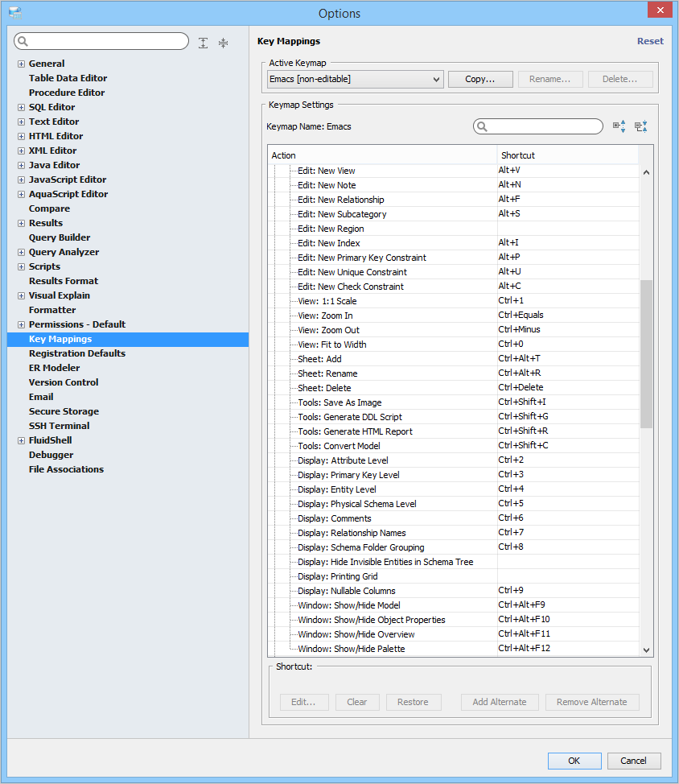Select 'Display: Entity Level' action row

click(x=454, y=490)
